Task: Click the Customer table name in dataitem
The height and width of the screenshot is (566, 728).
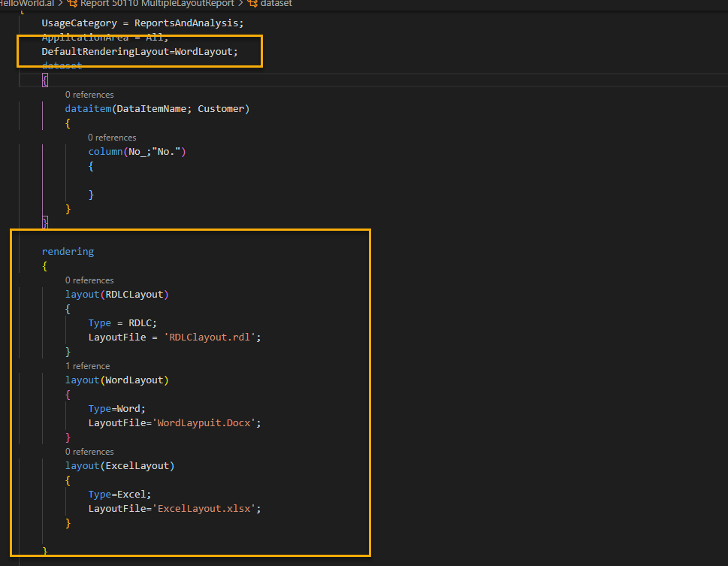Action: [x=221, y=109]
